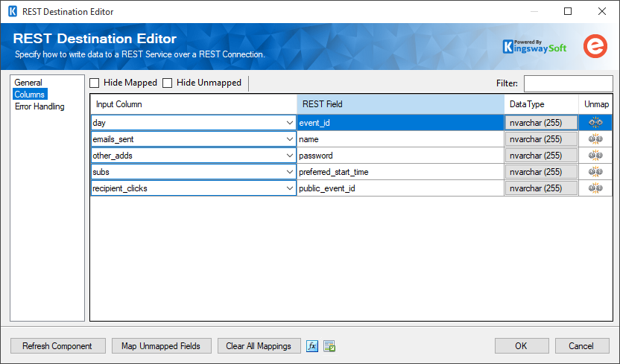Click the KingswaySoft logo in header
Screen dimensions: 620x364
tap(534, 47)
